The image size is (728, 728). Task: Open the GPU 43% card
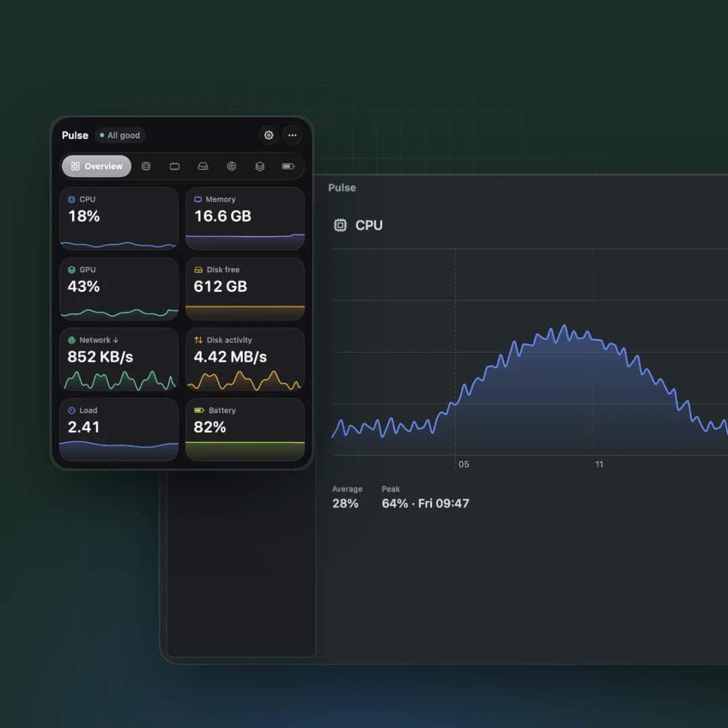tap(119, 289)
